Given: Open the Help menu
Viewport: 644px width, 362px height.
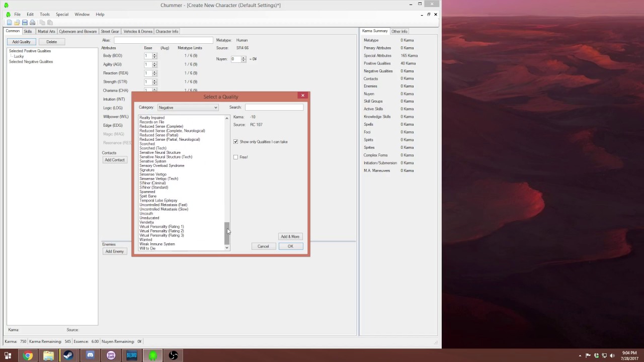Looking at the screenshot, I should 100,15.
